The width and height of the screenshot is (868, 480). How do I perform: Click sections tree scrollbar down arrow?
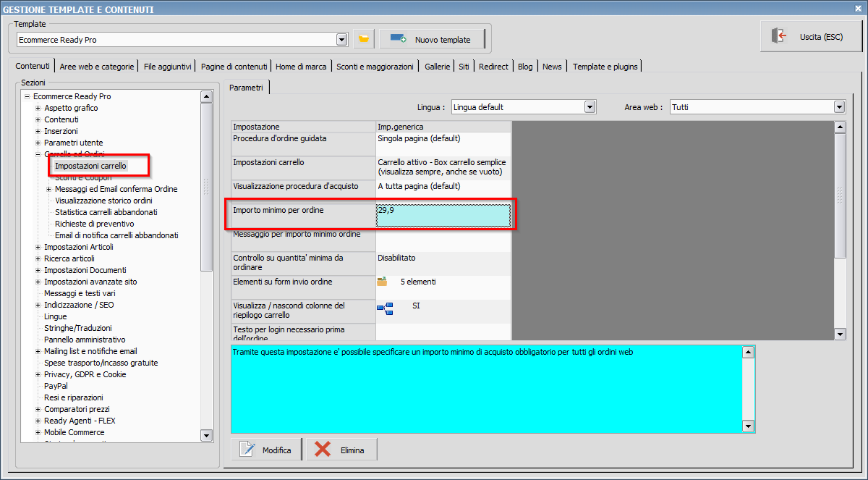pyautogui.click(x=206, y=436)
